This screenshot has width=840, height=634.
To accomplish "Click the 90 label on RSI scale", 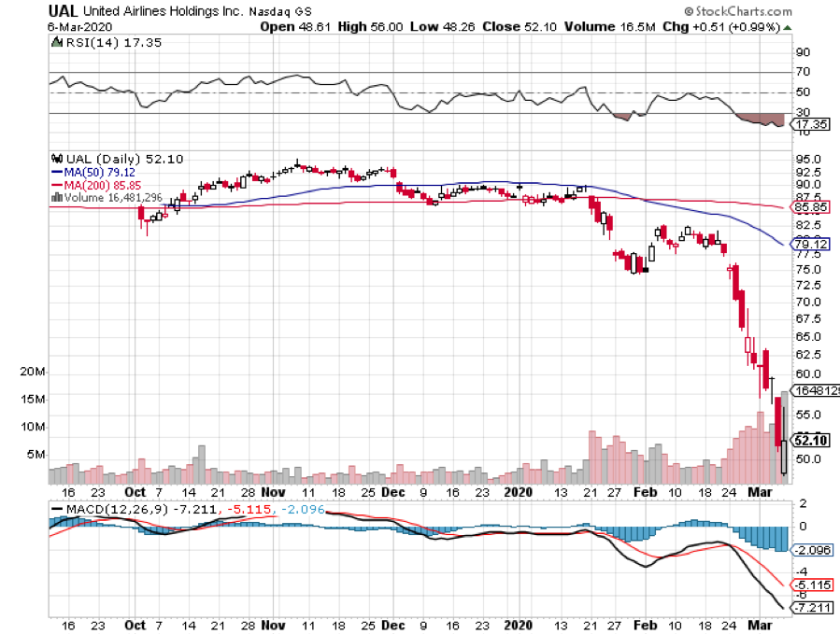I will [x=803, y=52].
